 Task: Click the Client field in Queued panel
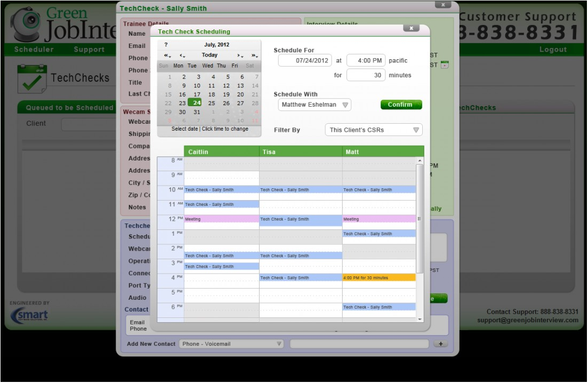click(88, 124)
